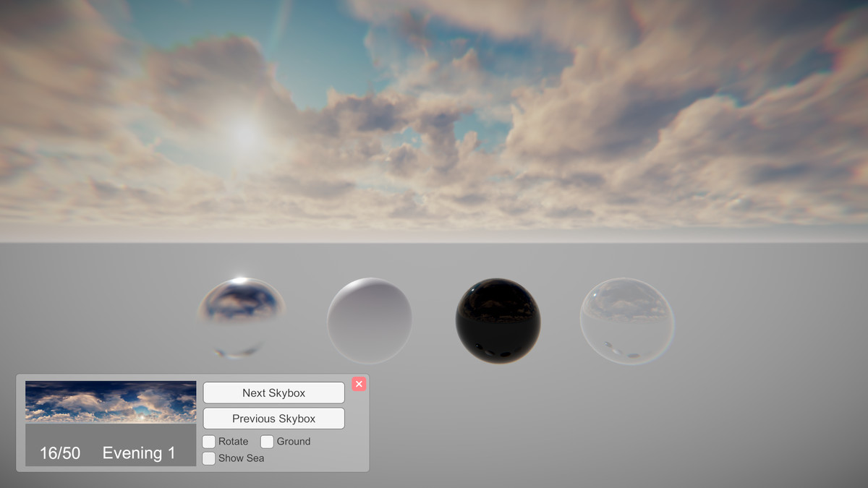Select the transparent glass preview sphere
Screen dimensions: 868x488
626,318
